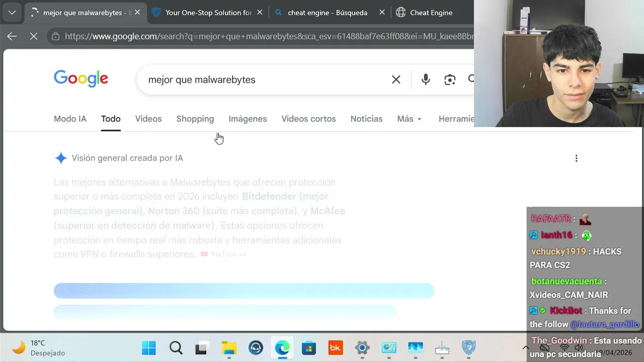Viewport: 644px width, 362px height.
Task: Select the 'Todo' results tab
Action: coord(111,119)
